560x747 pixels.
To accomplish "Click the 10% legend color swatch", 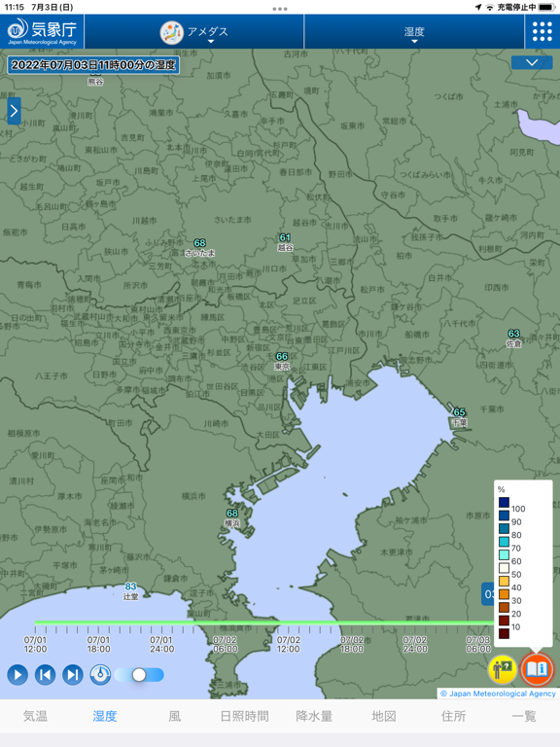I will (x=504, y=621).
